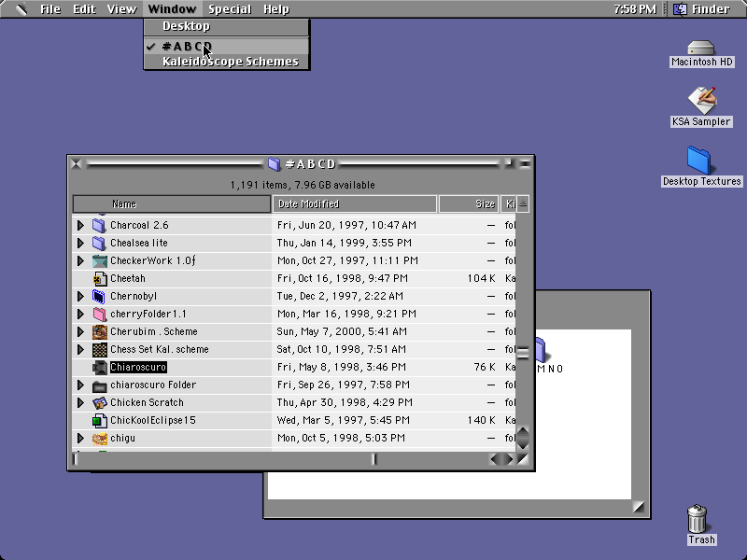The width and height of the screenshot is (747, 560).
Task: Open the File menu
Action: [50, 9]
